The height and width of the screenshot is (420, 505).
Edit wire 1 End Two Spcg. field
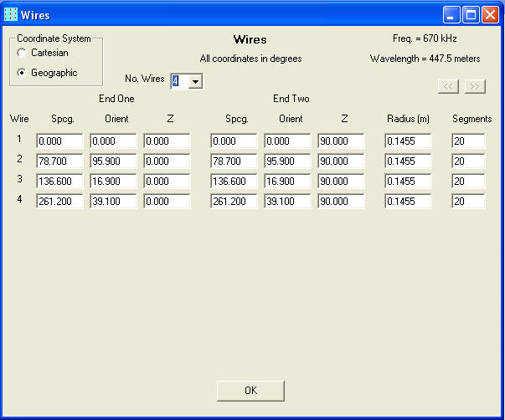click(x=234, y=141)
